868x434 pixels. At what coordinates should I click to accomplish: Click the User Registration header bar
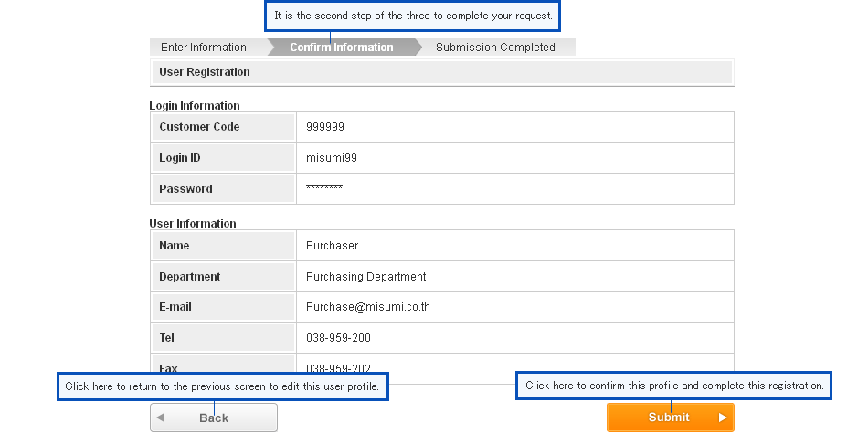[441, 72]
